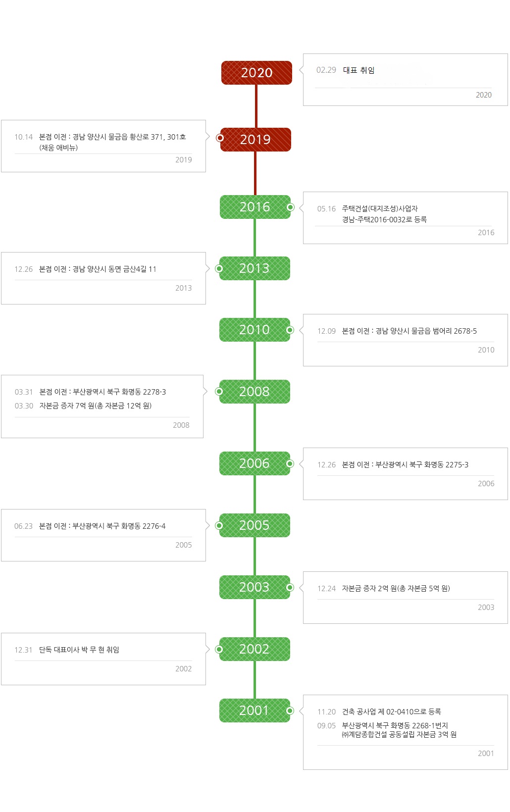Click the circle marker next to 2003
Screen dimensions: 510x812
tap(290, 587)
